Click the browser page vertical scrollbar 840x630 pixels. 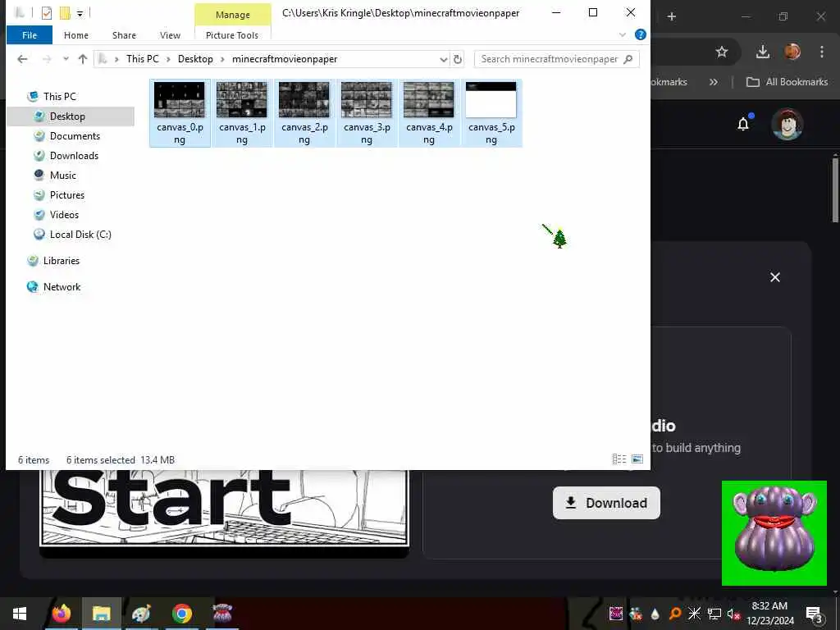tap(835, 189)
